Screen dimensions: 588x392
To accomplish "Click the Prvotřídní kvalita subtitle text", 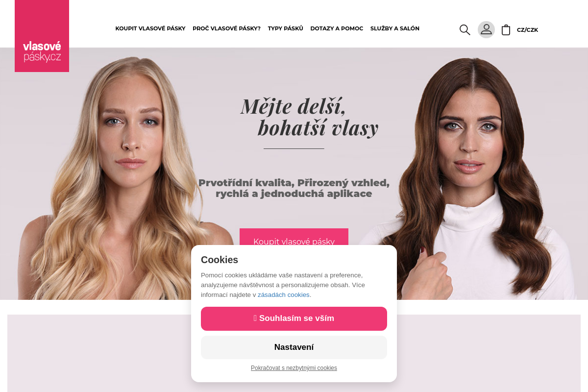I will point(294,188).
